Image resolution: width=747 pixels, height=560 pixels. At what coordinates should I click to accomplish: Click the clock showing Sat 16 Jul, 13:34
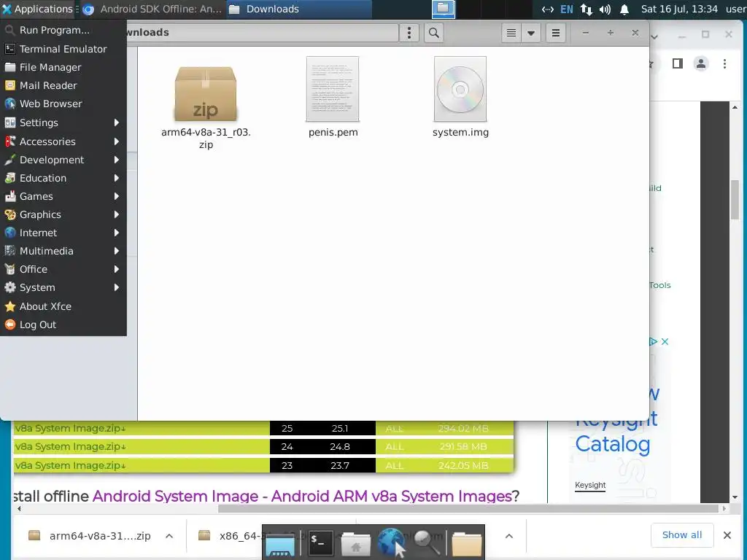tap(679, 9)
